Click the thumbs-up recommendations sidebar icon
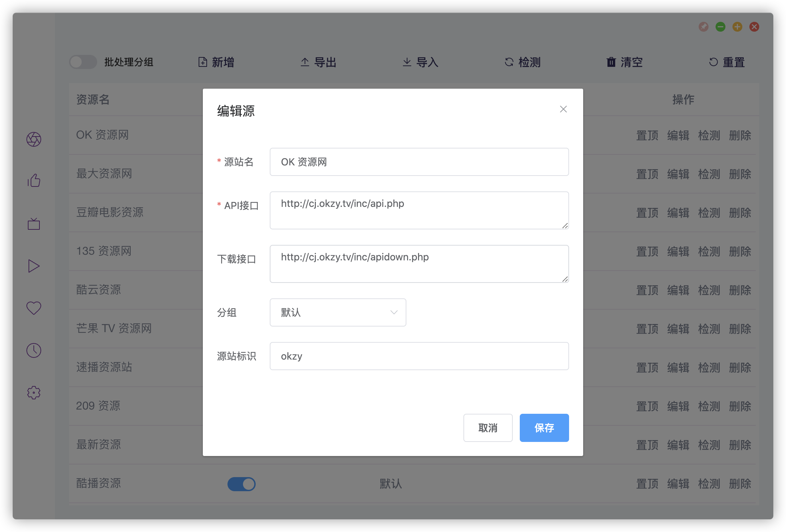Image resolution: width=786 pixels, height=532 pixels. pyautogui.click(x=34, y=181)
